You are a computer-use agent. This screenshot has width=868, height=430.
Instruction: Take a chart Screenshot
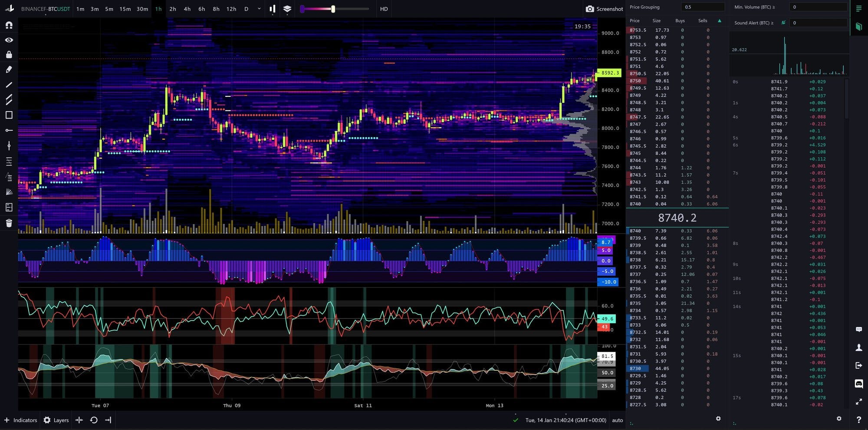click(604, 9)
